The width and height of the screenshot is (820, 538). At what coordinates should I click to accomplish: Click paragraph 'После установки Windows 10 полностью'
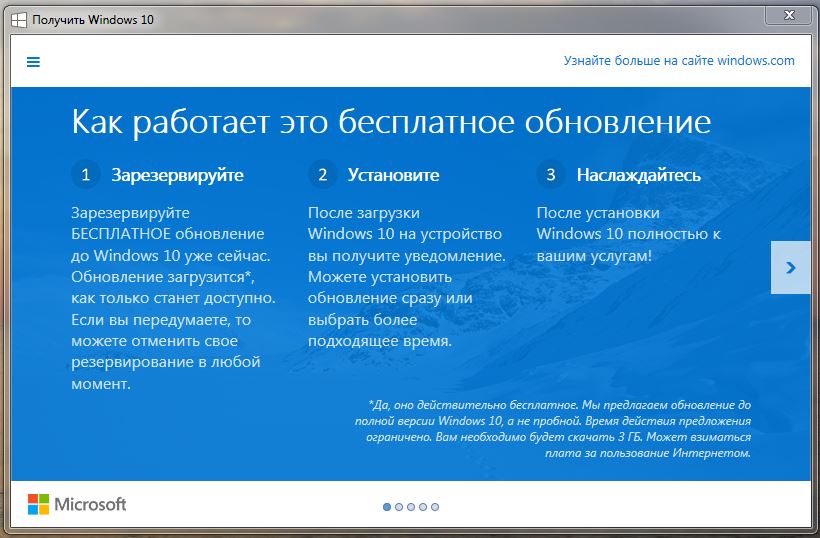point(629,234)
